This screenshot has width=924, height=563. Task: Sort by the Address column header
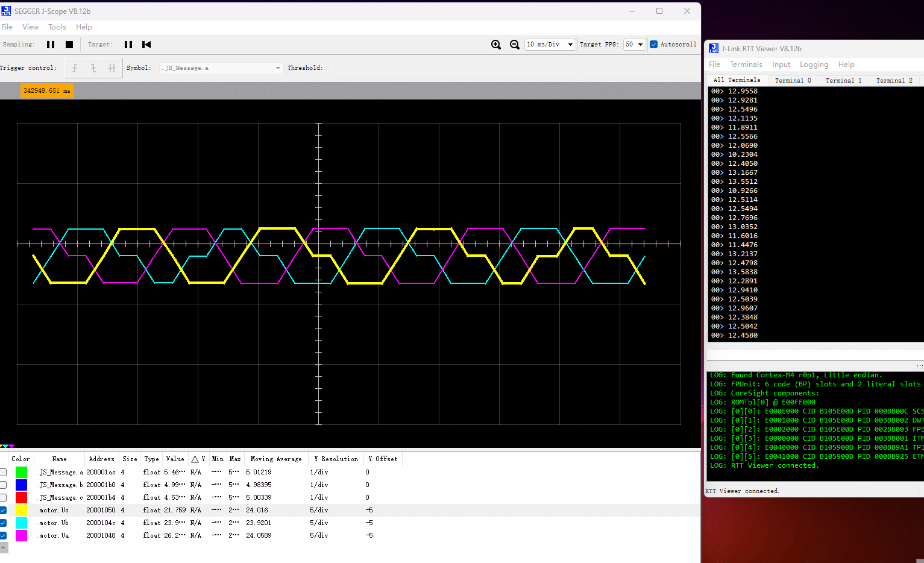pyautogui.click(x=101, y=459)
